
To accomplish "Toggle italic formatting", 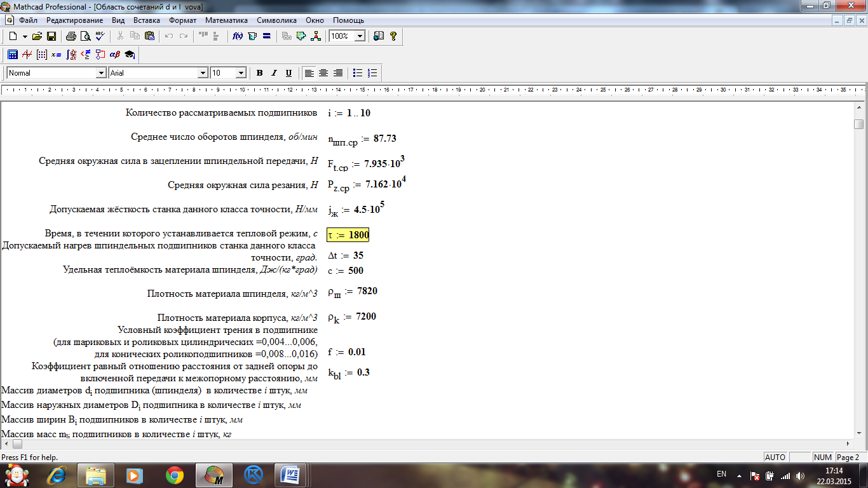I will click(x=274, y=73).
